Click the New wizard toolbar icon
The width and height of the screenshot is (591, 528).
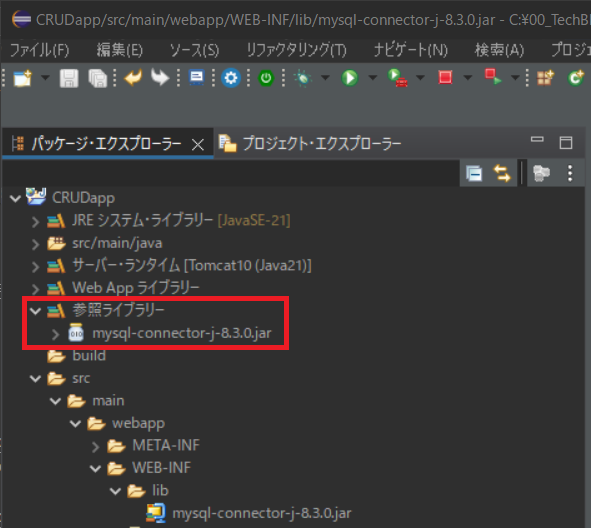pos(23,78)
